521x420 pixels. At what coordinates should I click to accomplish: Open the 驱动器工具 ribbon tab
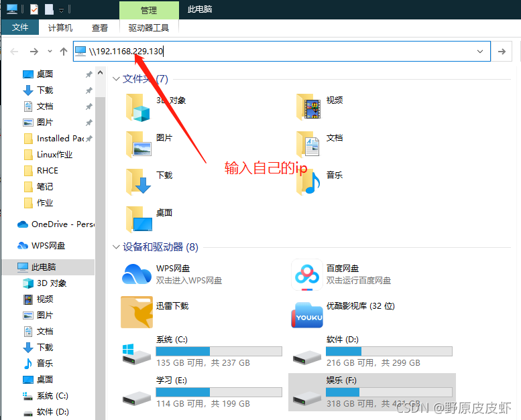(x=149, y=27)
